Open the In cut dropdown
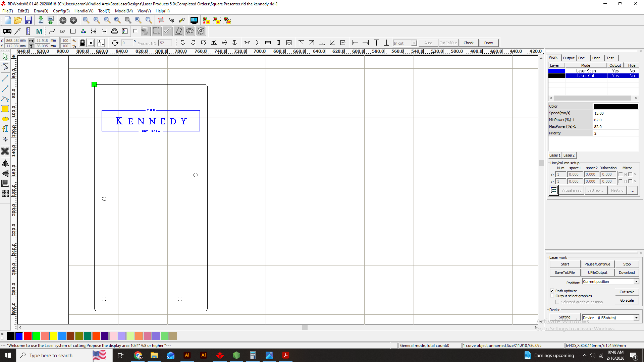This screenshot has width=644, height=362. point(414,43)
